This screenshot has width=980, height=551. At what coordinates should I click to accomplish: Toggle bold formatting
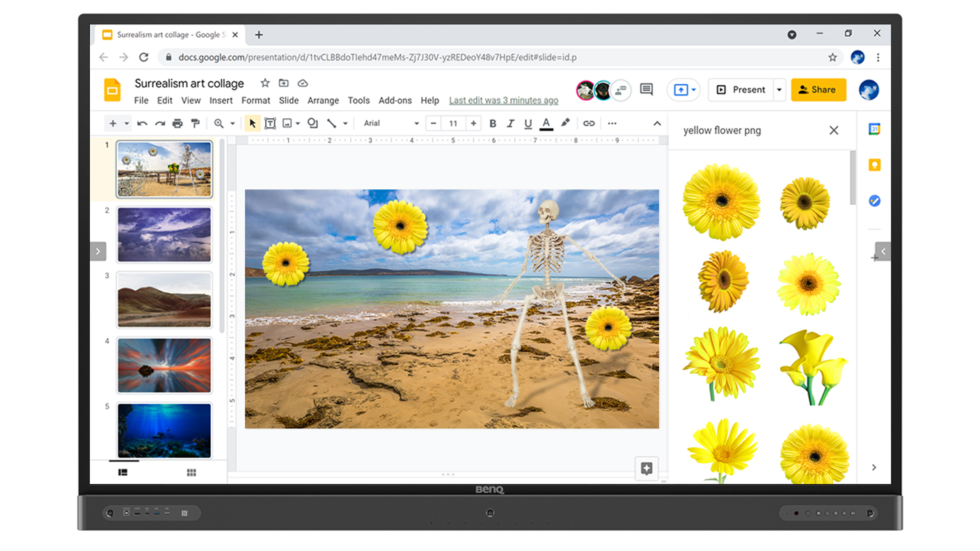point(493,123)
